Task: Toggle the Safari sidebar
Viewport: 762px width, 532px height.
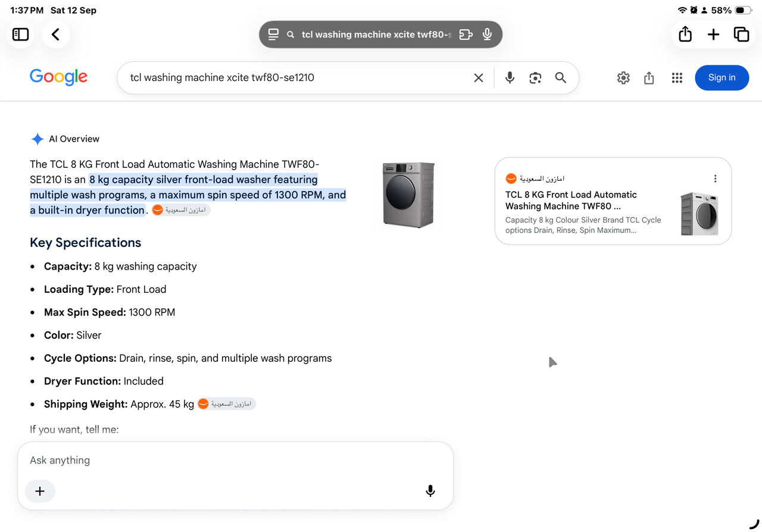Action: tap(21, 35)
